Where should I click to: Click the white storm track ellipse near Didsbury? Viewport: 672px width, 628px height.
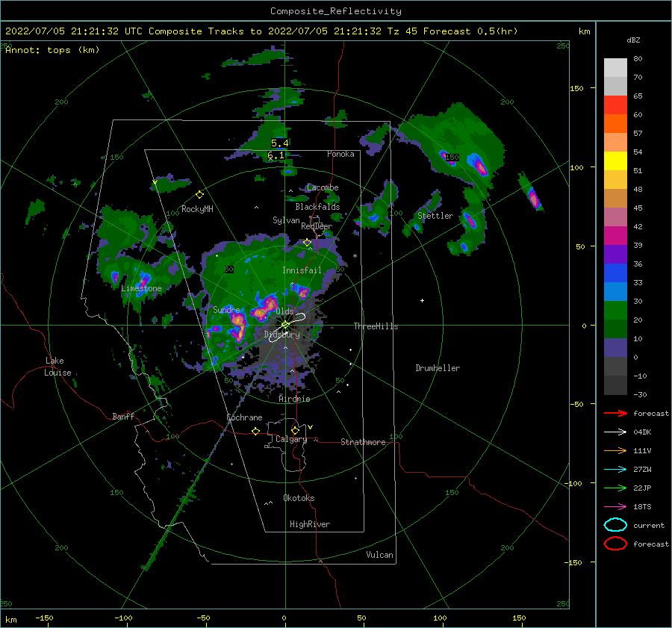[287, 326]
